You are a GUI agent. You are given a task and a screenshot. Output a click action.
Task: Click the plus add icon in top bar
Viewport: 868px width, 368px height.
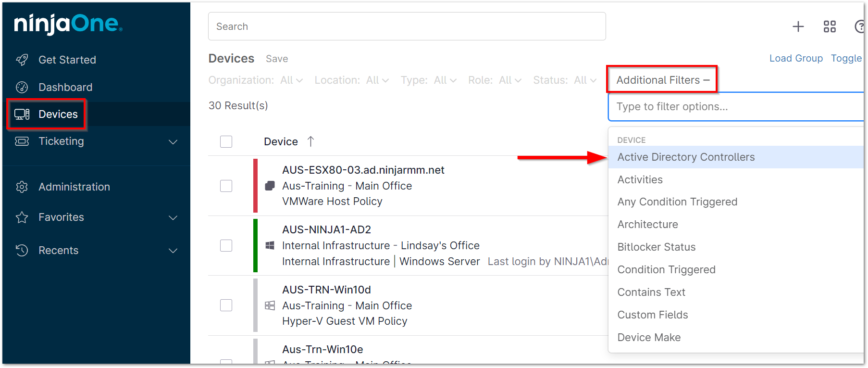(x=798, y=26)
